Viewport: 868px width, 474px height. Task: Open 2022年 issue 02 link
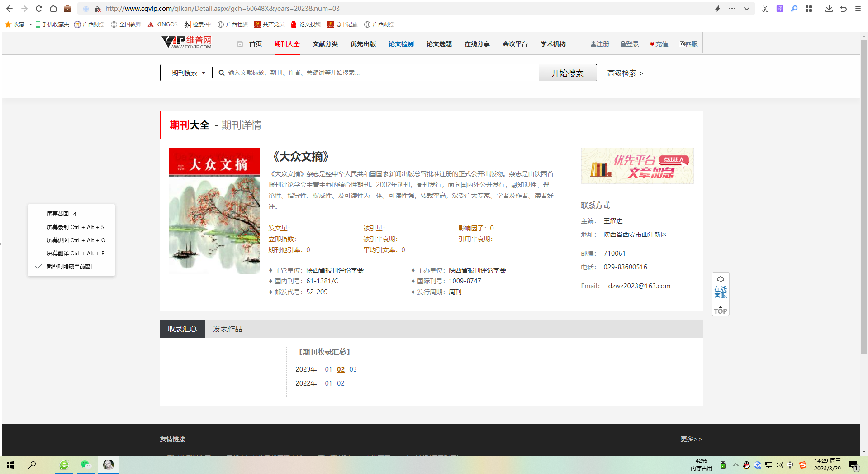(x=341, y=383)
